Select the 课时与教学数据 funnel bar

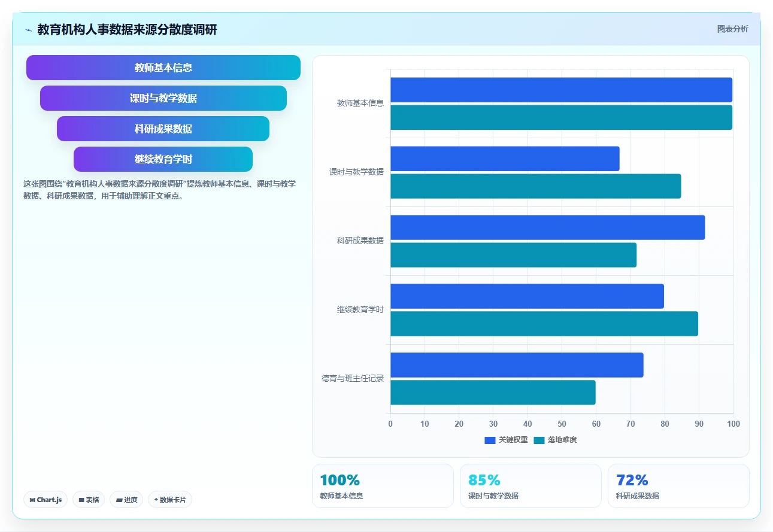tap(163, 98)
